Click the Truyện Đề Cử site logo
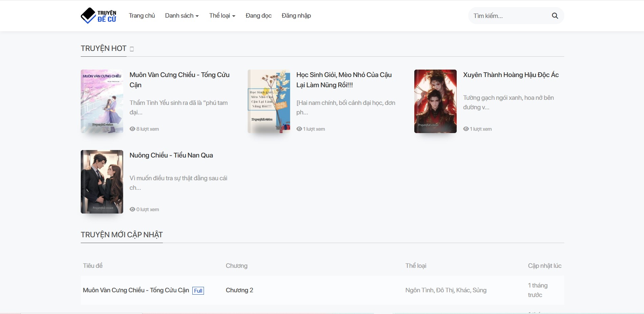 point(98,16)
